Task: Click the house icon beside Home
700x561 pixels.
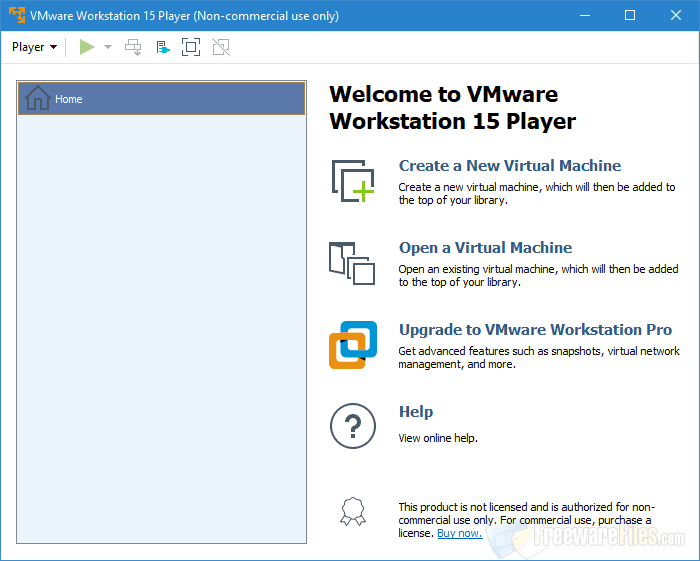Action: [x=38, y=98]
